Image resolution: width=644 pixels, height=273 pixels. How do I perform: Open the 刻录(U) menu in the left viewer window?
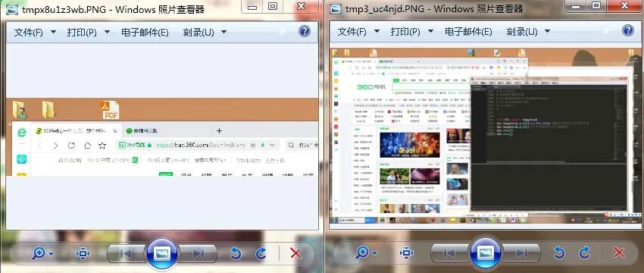[199, 33]
